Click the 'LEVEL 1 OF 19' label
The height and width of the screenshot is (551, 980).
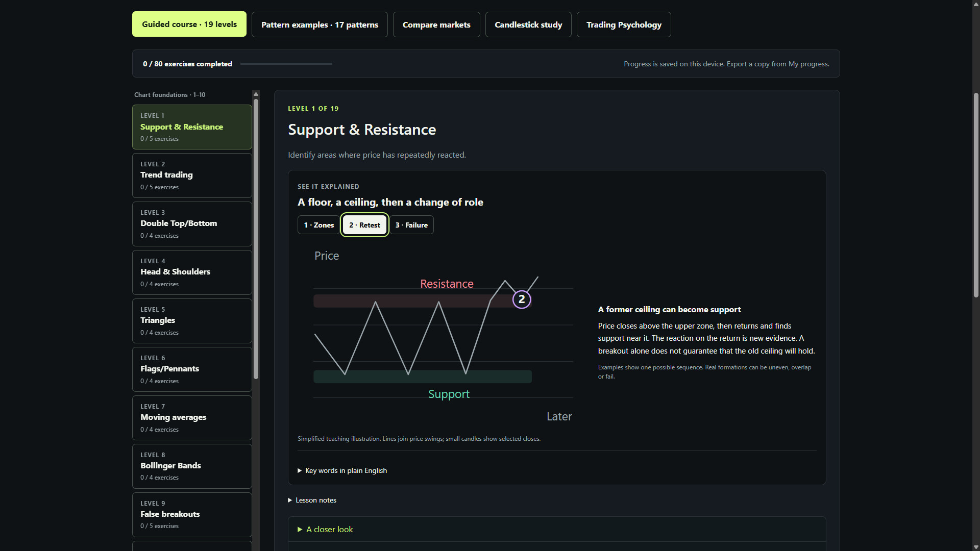click(313, 109)
